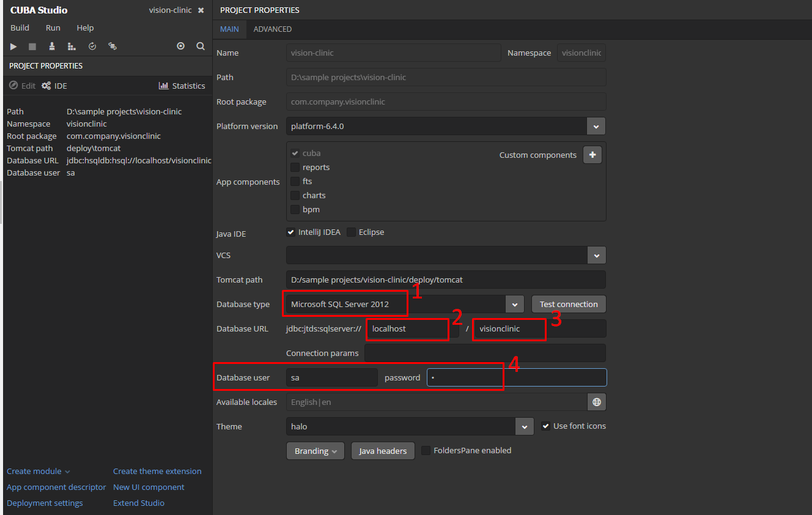
Task: Start the application server with the play icon
Action: coord(13,46)
